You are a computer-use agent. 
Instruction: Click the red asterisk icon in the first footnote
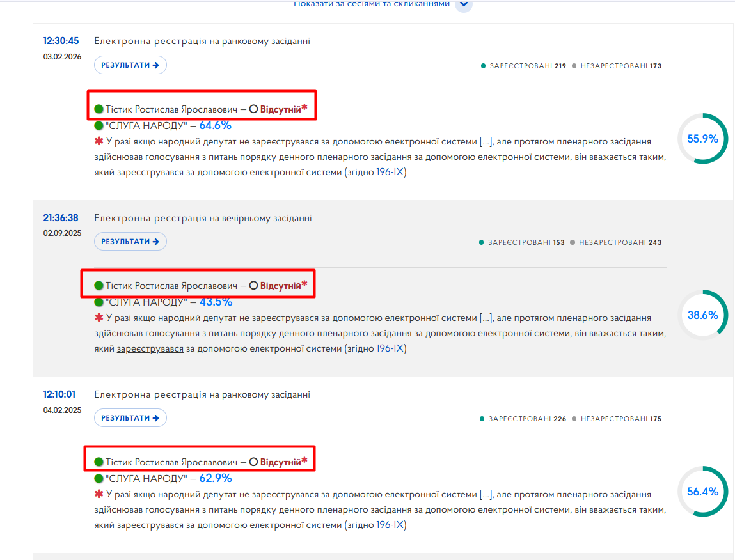point(99,141)
